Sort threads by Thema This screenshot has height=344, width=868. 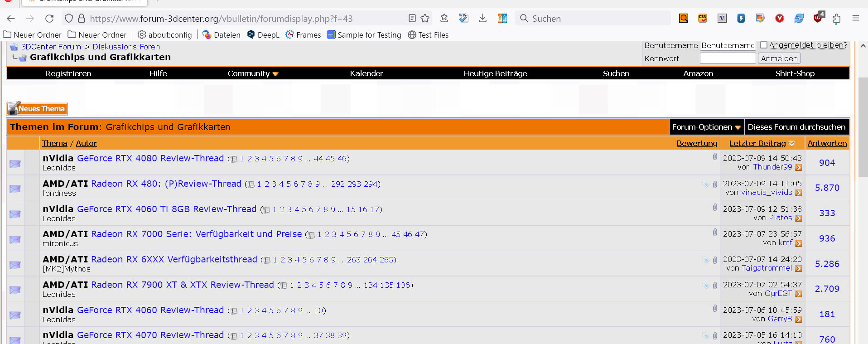point(54,143)
